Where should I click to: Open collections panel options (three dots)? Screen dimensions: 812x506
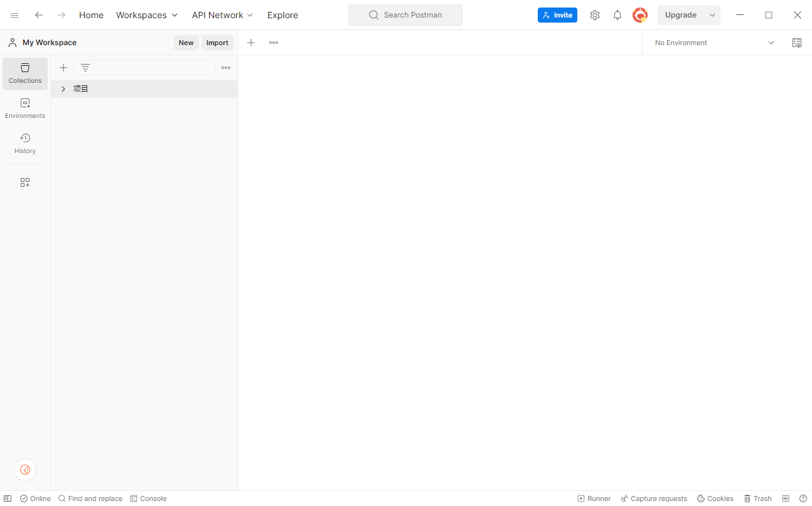(x=226, y=68)
